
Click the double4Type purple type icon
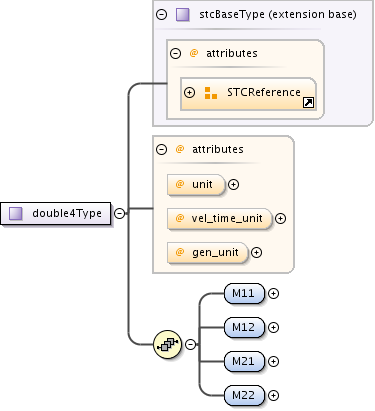point(16,213)
